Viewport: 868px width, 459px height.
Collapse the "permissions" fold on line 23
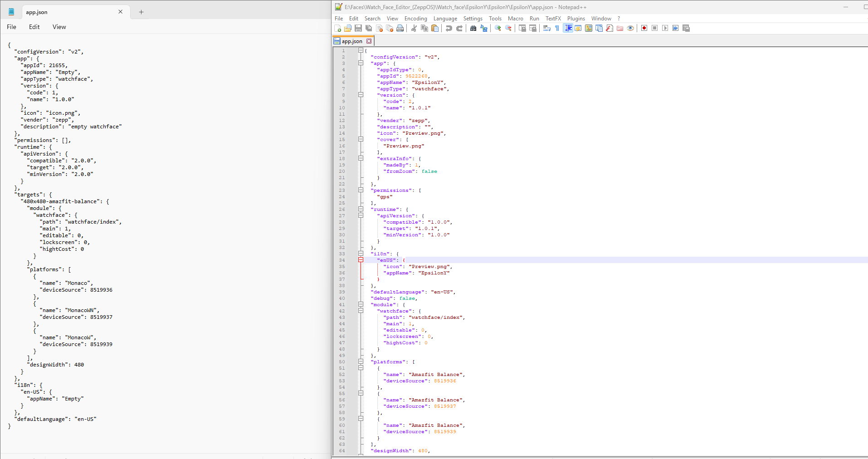[x=361, y=190]
